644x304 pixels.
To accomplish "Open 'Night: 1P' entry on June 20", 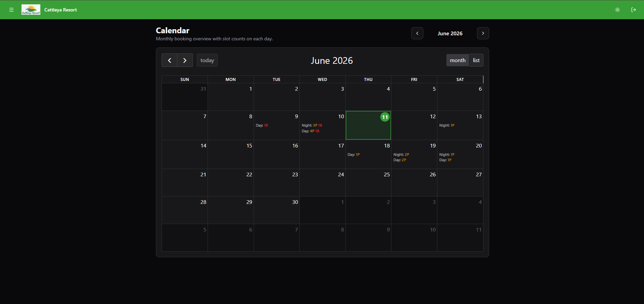I will (447, 155).
